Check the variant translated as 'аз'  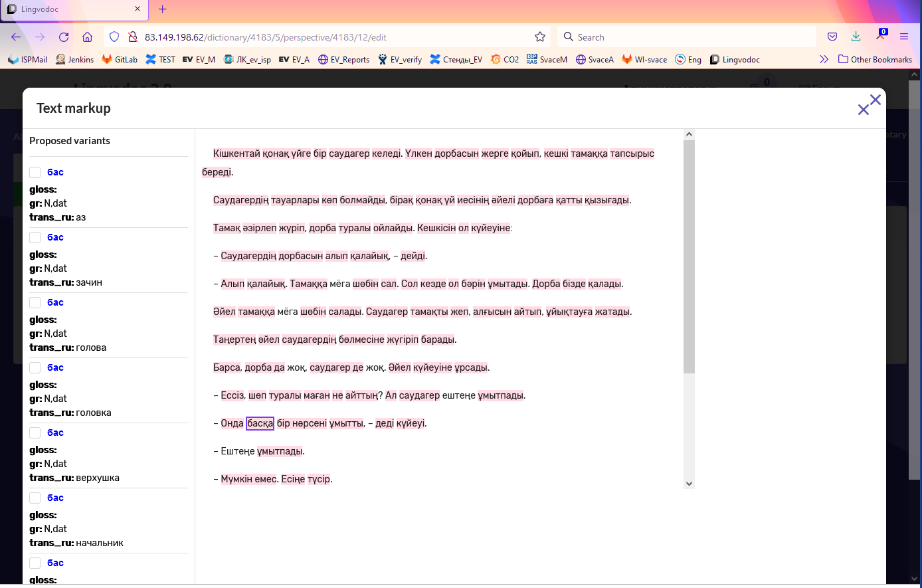(35, 171)
